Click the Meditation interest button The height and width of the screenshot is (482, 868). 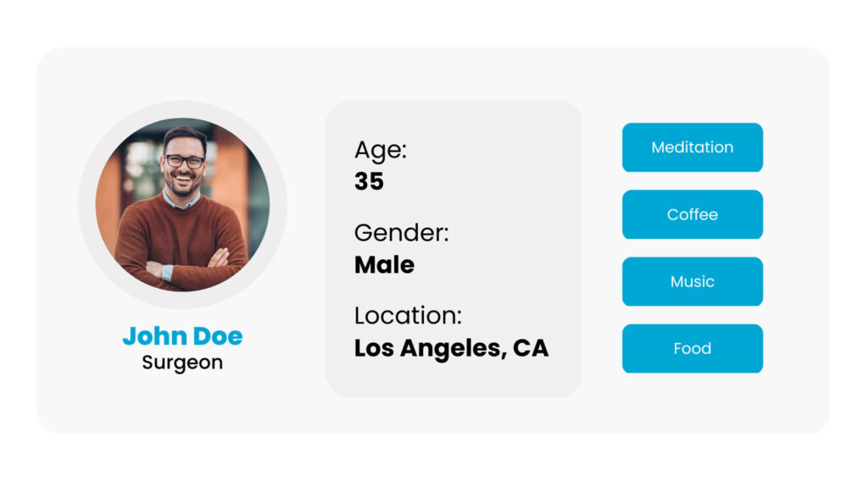(x=692, y=147)
